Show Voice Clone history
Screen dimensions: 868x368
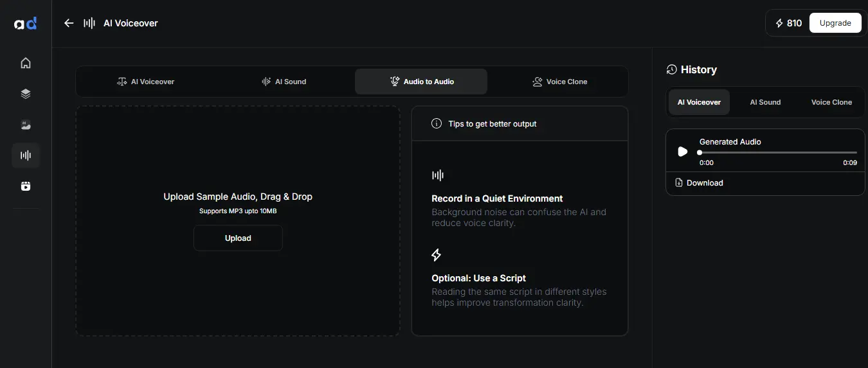coord(831,102)
